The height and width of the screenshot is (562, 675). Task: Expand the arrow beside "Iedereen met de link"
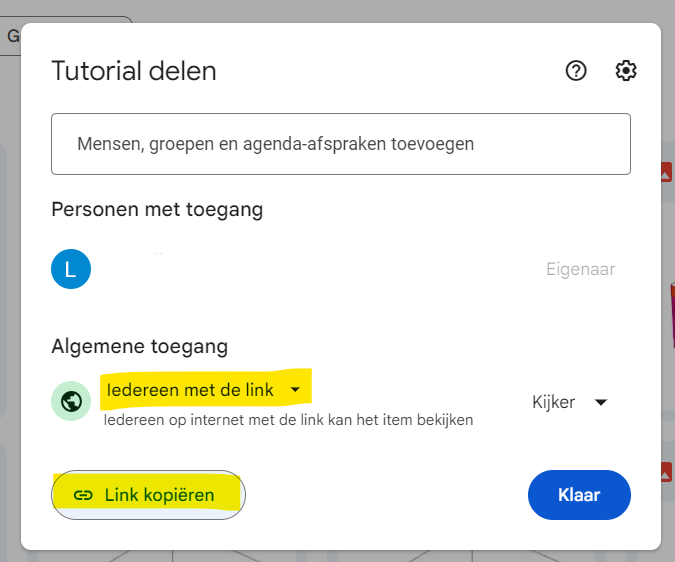click(295, 390)
